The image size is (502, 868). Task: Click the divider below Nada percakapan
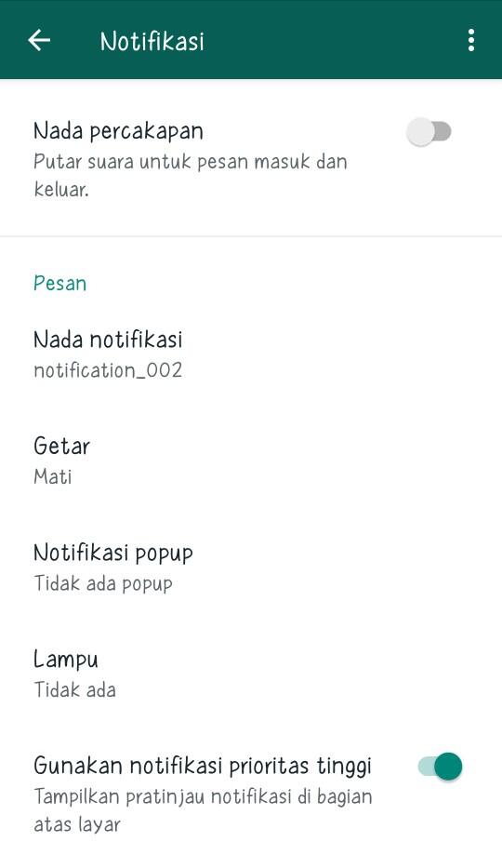pyautogui.click(x=251, y=236)
